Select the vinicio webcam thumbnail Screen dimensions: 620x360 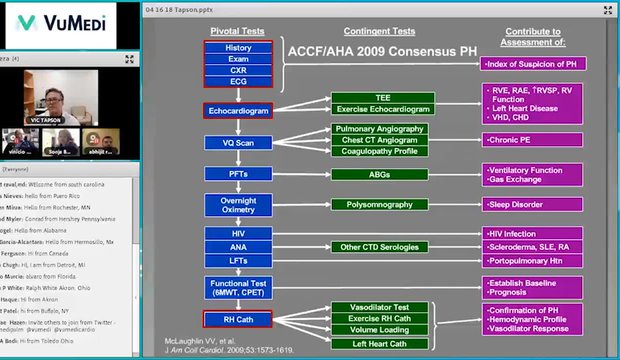pos(21,142)
